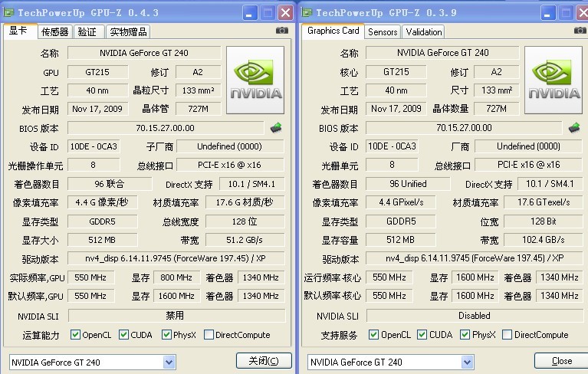Toggle OpenCL checkbox in GPU-Z 0.3.9

pyautogui.click(x=373, y=334)
